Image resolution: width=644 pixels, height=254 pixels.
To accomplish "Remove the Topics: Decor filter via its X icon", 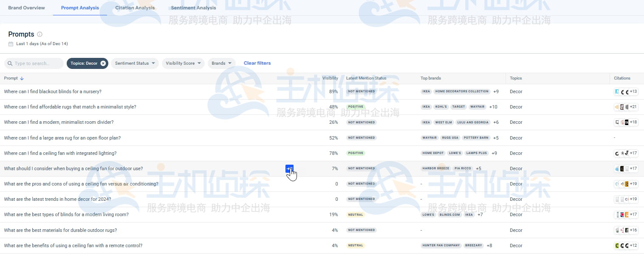I will pos(103,63).
